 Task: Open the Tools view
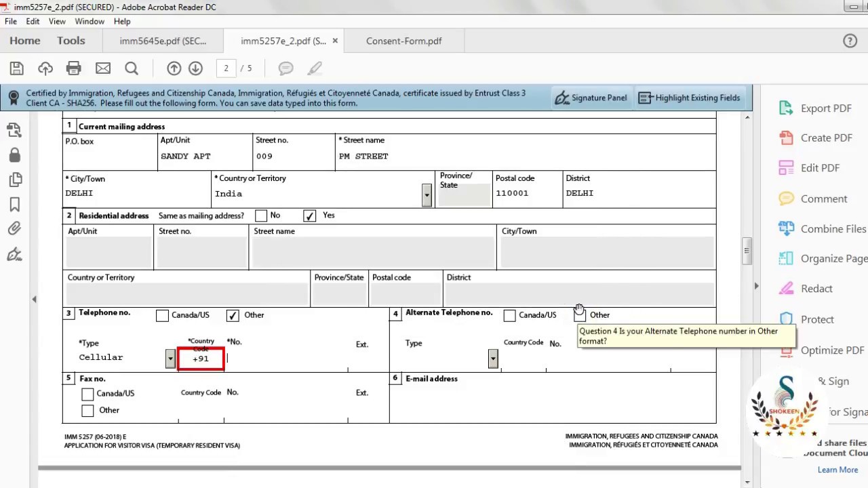(x=71, y=41)
